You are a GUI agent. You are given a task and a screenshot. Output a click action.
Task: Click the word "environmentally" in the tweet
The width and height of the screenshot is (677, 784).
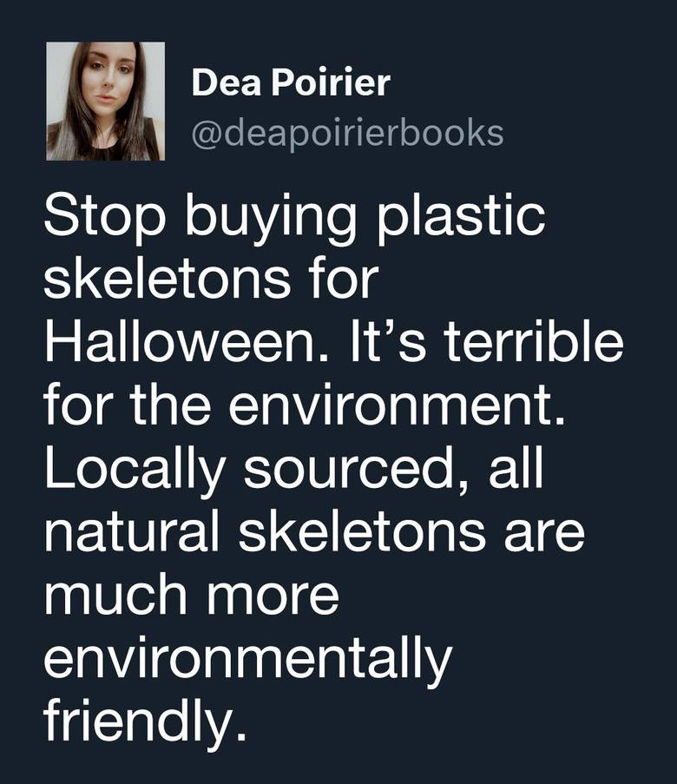tap(248, 660)
